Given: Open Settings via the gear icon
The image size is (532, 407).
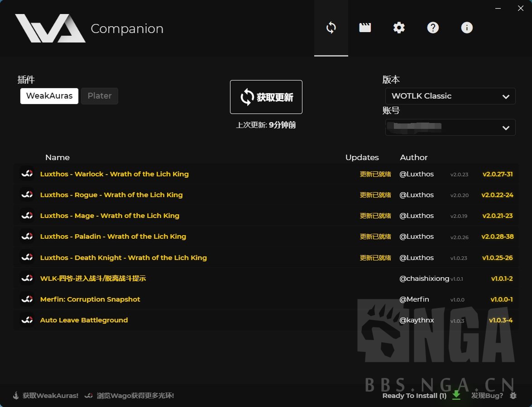Looking at the screenshot, I should [399, 28].
